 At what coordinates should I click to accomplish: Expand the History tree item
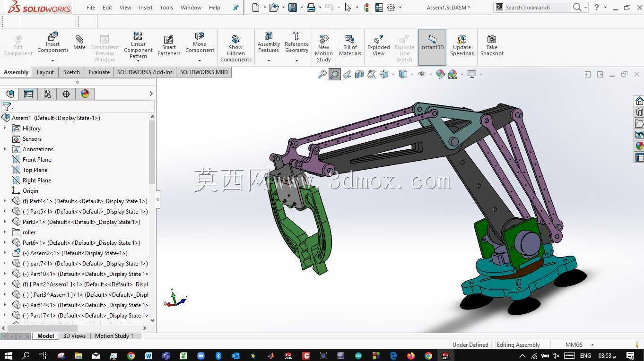coord(5,129)
